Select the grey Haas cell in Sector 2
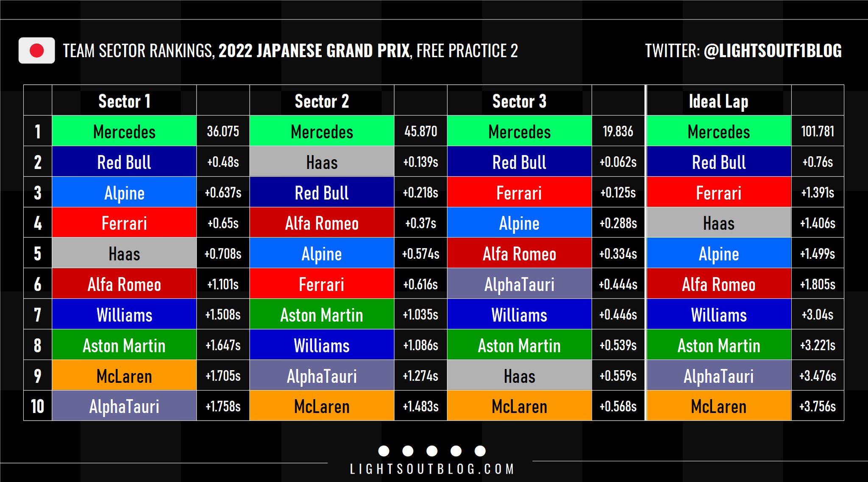Screen dimensions: 868x482 click(x=322, y=162)
